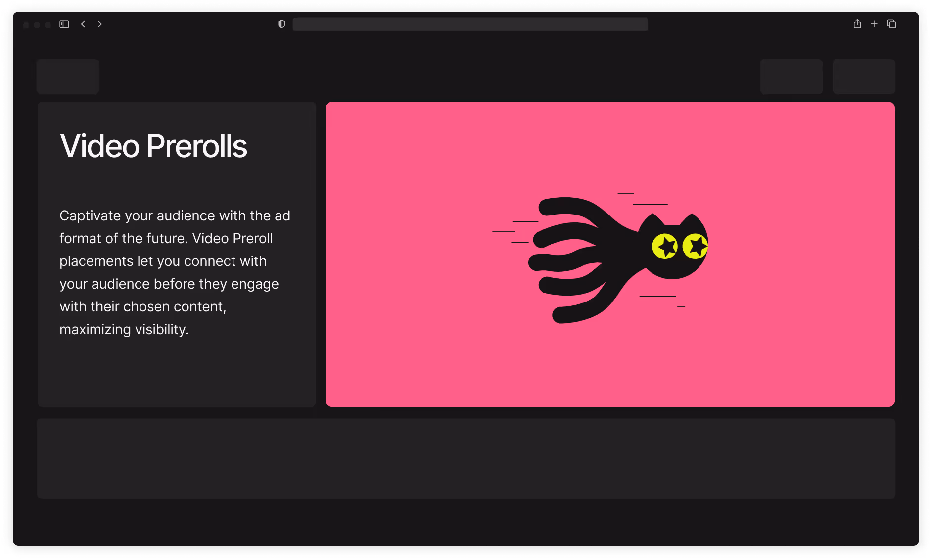This screenshot has width=932, height=560.
Task: Select the Video Prerolls heading
Action: (x=153, y=146)
